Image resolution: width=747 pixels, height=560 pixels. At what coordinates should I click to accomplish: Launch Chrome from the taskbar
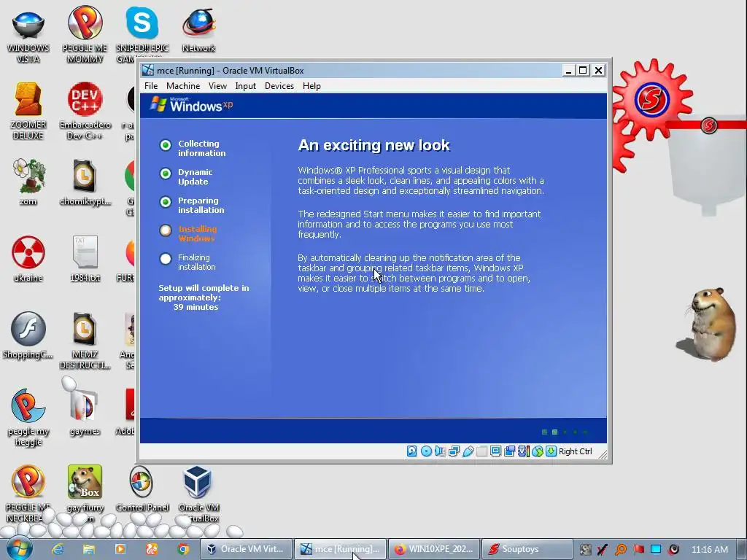coord(183,549)
